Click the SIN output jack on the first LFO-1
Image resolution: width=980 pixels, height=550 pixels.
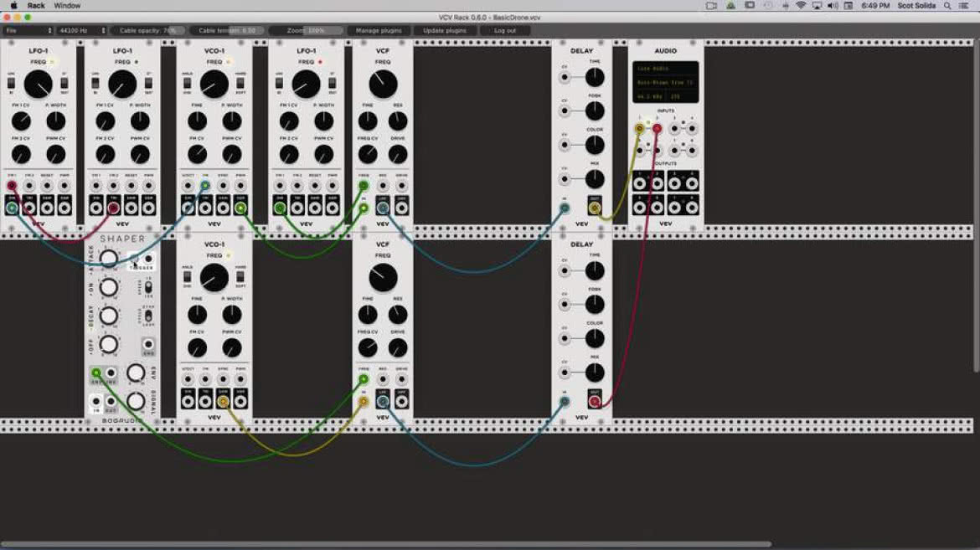pyautogui.click(x=12, y=208)
